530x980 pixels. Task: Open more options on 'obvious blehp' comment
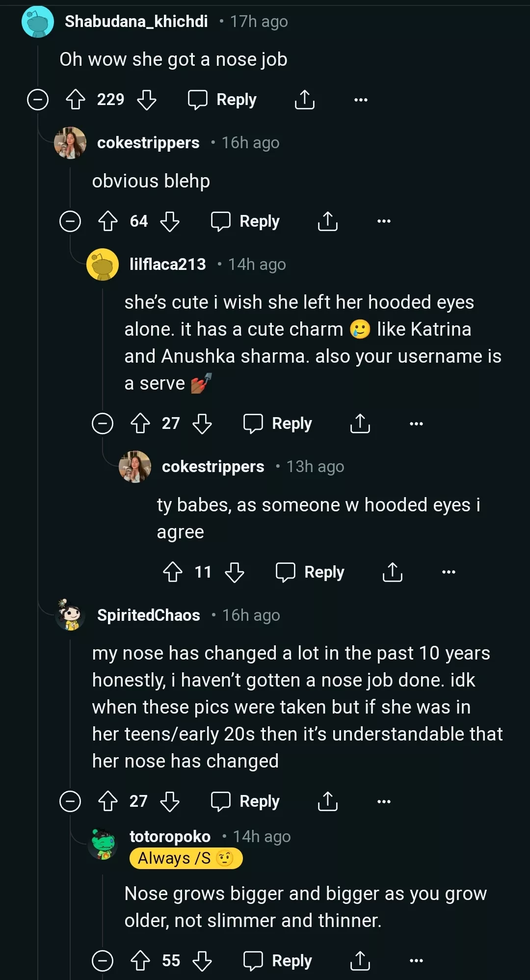pyautogui.click(x=384, y=221)
